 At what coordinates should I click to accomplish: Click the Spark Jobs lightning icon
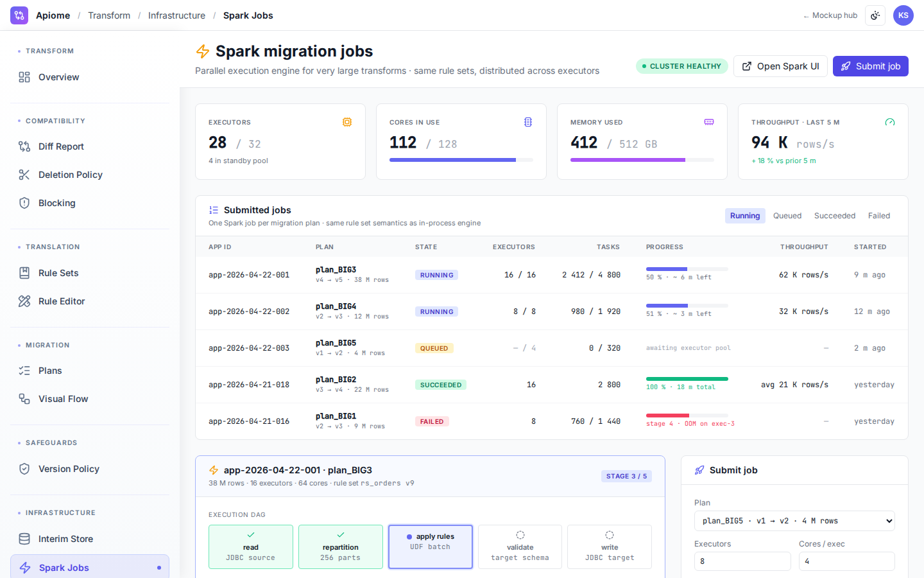[x=25, y=568]
